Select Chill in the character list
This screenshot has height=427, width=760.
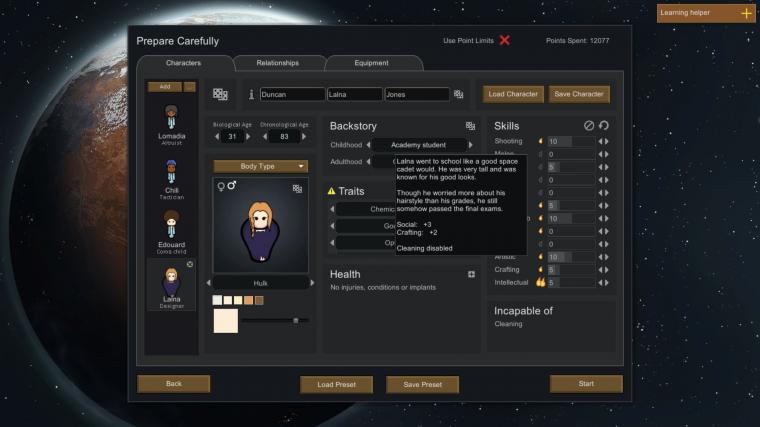click(172, 179)
